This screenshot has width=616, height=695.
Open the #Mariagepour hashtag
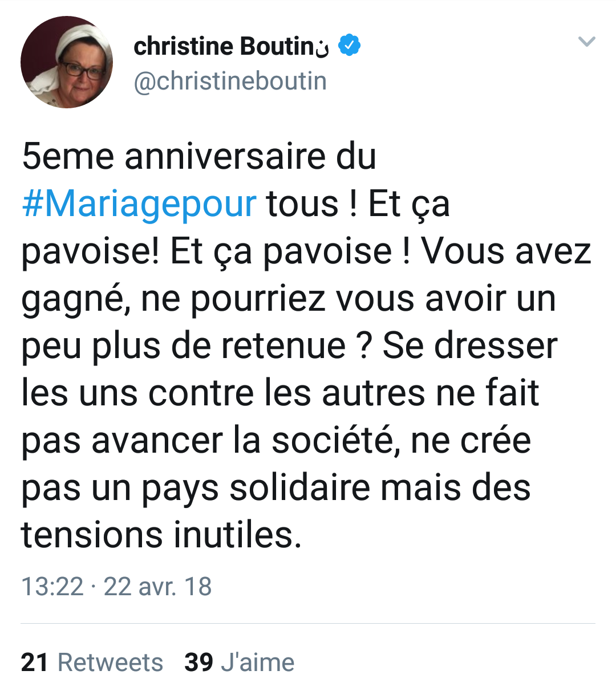(139, 204)
